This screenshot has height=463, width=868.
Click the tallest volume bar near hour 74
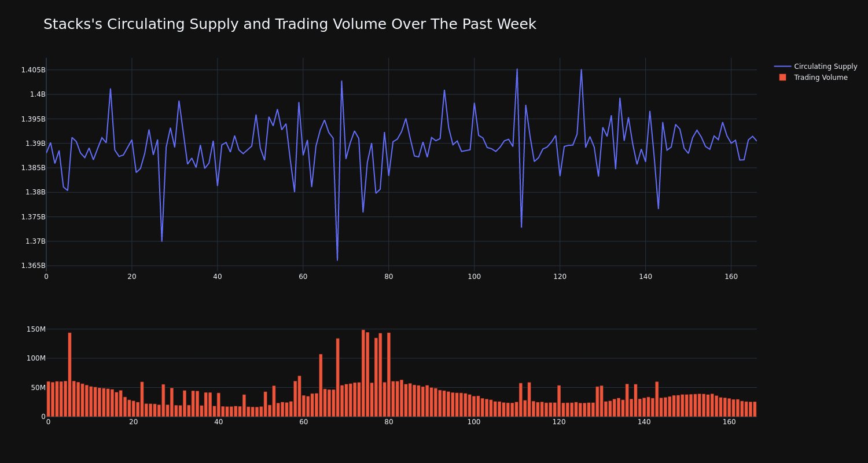point(363,373)
